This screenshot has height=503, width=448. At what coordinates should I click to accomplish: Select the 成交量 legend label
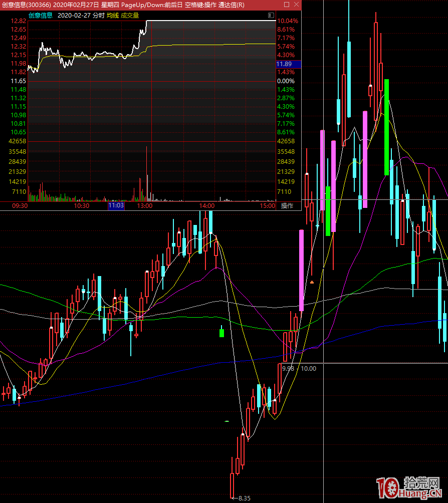coord(130,16)
